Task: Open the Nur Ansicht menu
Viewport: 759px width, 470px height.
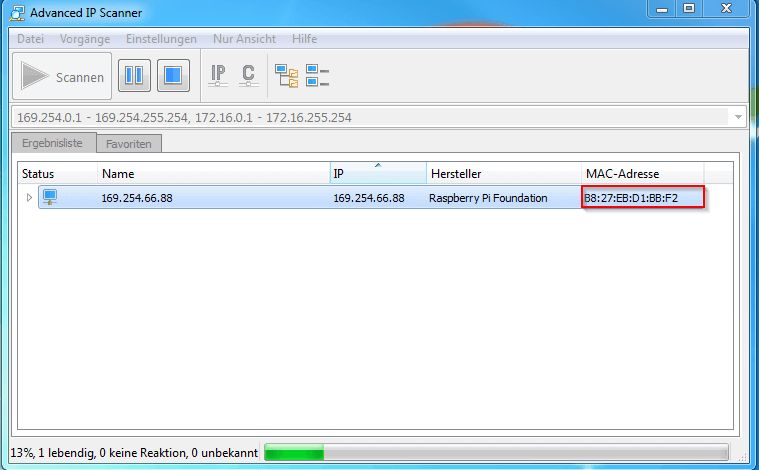Action: (x=244, y=39)
